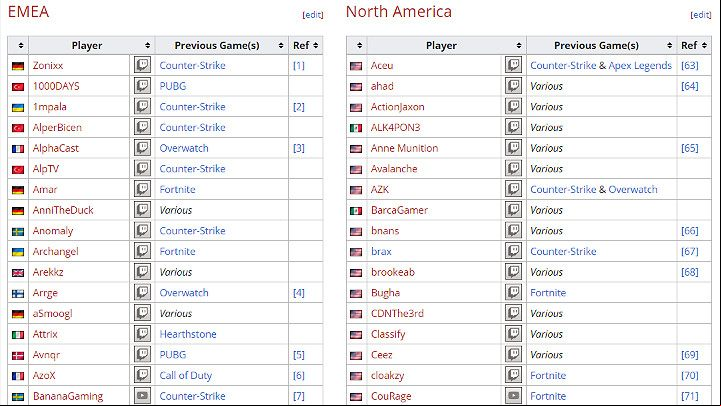This screenshot has height=406, width=721.
Task: Open reference [4] for Arrge
Action: [299, 292]
